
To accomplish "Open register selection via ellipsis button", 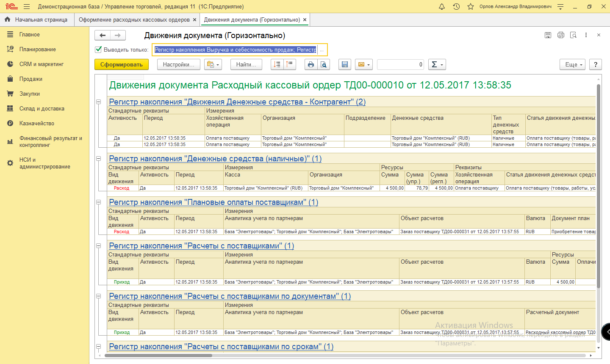I will (322, 50).
